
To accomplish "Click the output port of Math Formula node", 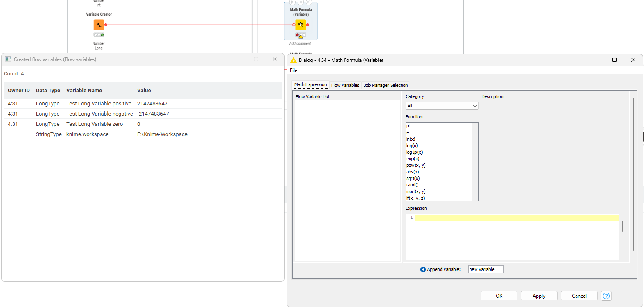I will tap(307, 25).
